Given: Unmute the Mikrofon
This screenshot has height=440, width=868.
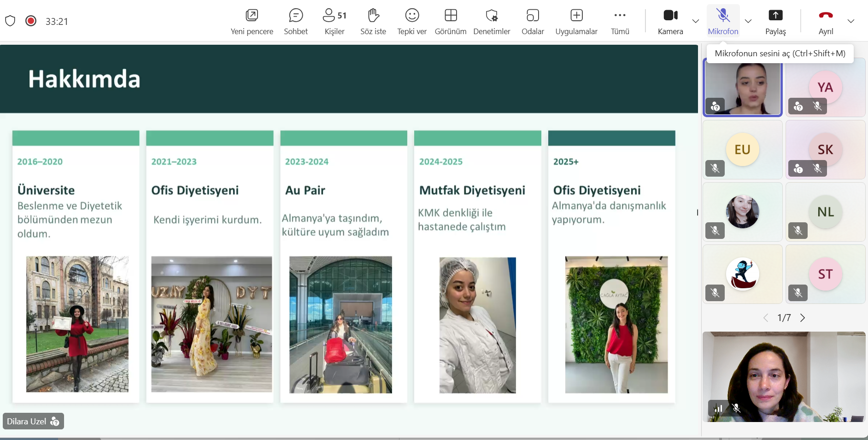Looking at the screenshot, I should point(722,21).
